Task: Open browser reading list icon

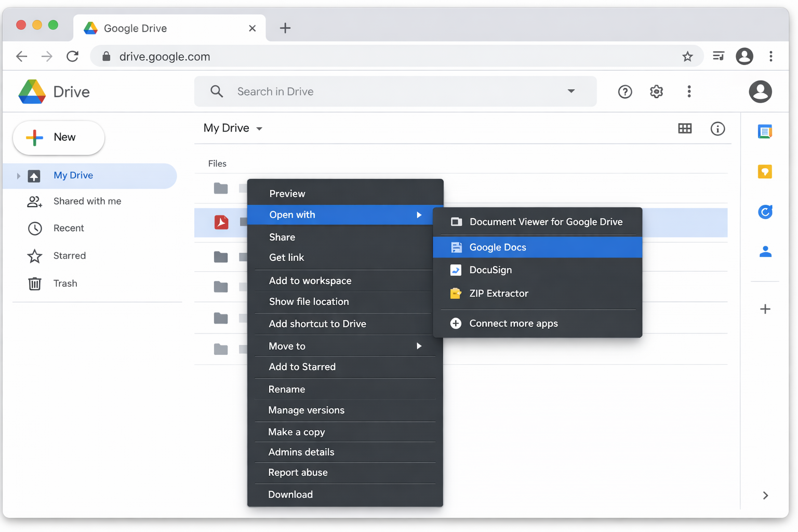Action: (719, 56)
